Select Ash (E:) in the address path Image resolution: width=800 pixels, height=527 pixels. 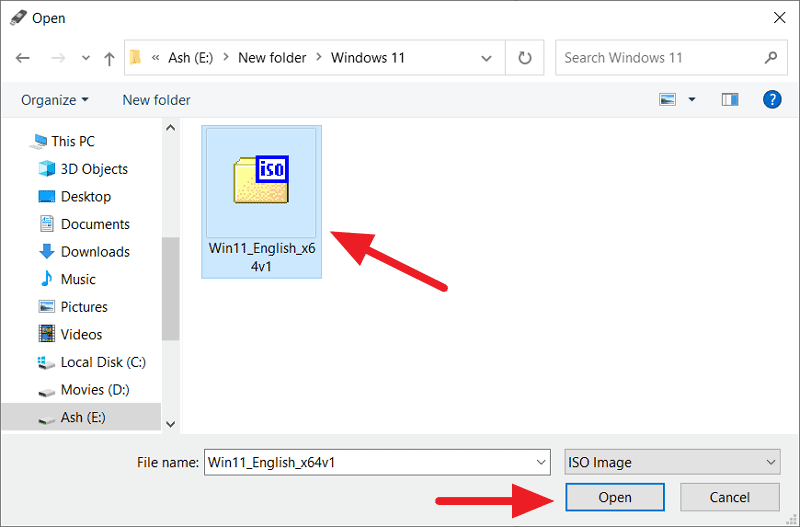pos(191,58)
